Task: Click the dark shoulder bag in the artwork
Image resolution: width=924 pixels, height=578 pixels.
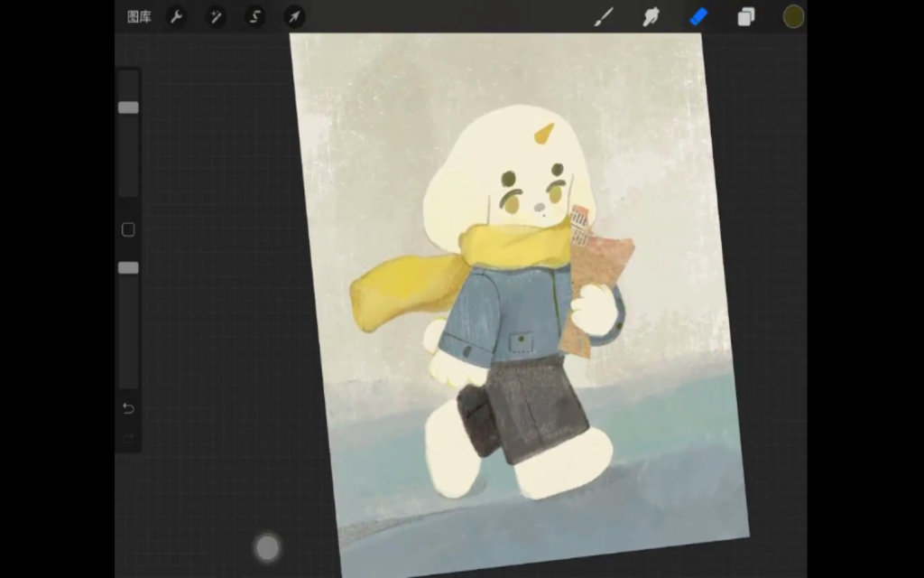Action: click(476, 420)
